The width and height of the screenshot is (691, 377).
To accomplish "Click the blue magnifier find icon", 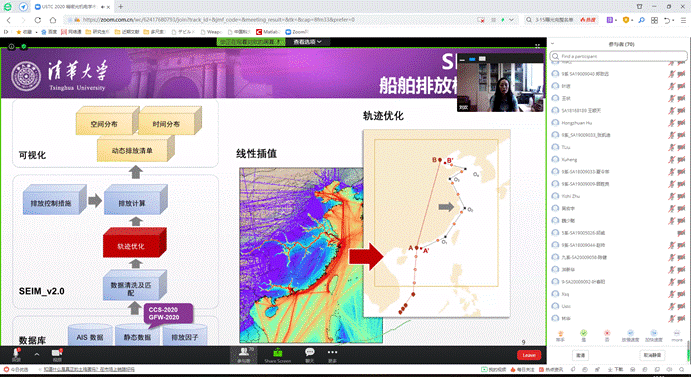I will click(641, 20).
